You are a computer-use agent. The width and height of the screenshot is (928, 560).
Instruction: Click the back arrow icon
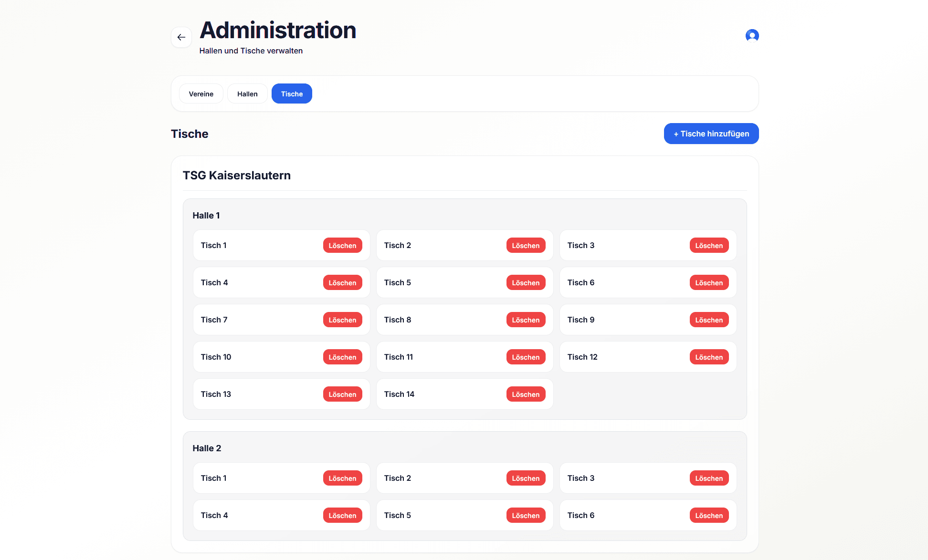click(181, 37)
